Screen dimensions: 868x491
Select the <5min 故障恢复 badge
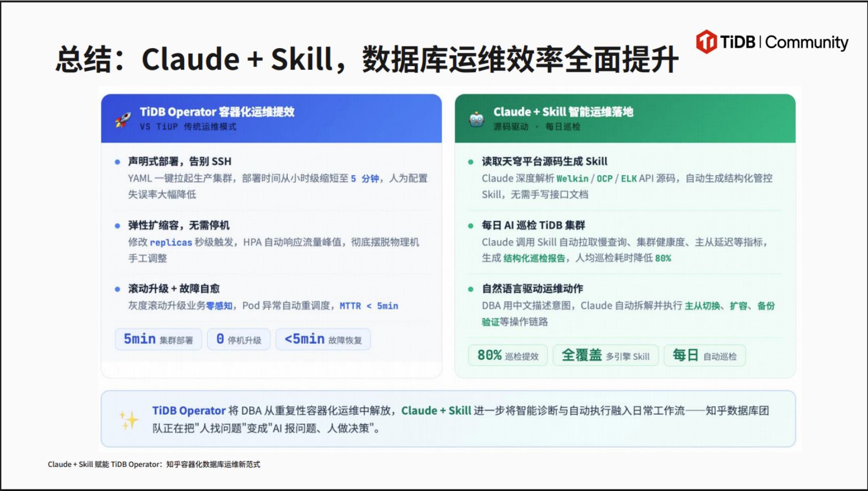pos(323,339)
